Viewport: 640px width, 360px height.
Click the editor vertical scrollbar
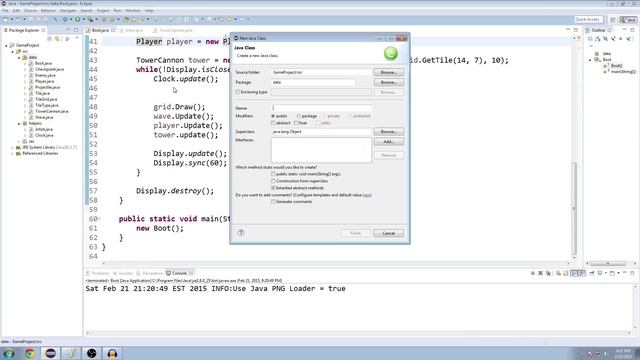[x=574, y=208]
